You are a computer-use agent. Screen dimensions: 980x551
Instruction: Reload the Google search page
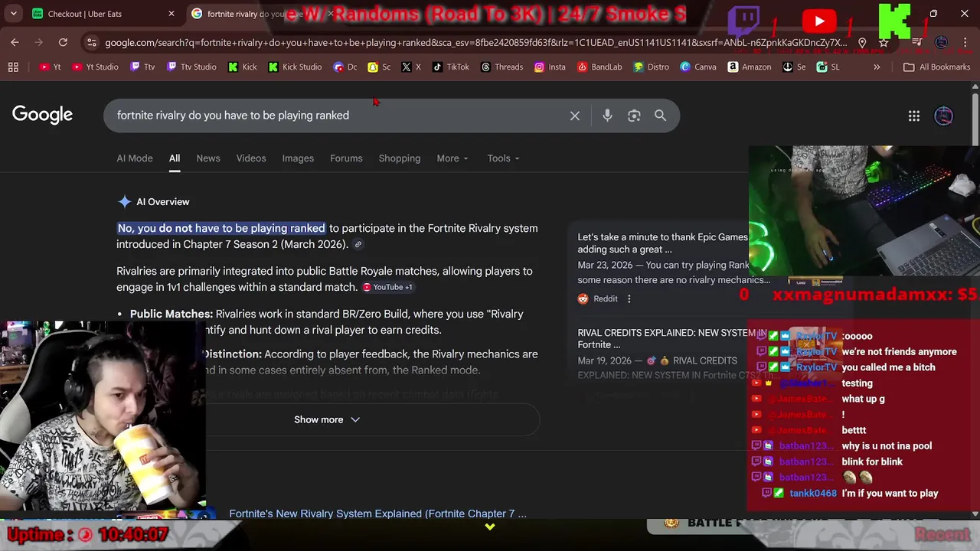coord(63,42)
